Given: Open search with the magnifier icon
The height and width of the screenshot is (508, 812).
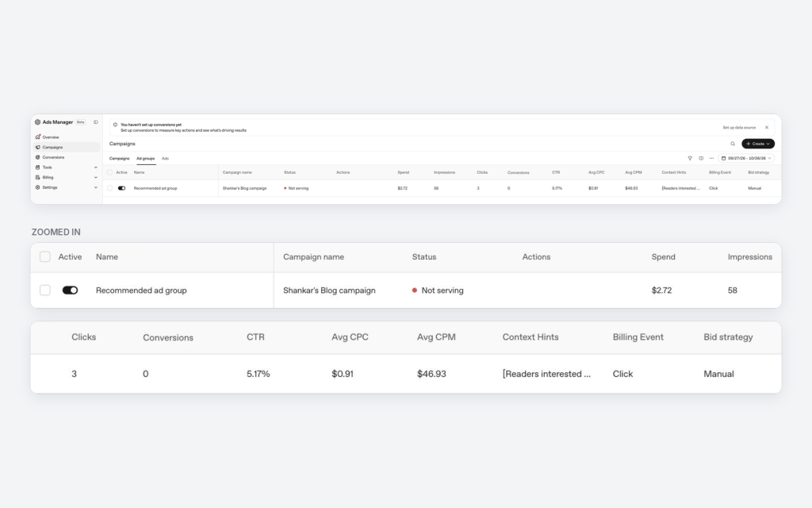Looking at the screenshot, I should coord(733,144).
